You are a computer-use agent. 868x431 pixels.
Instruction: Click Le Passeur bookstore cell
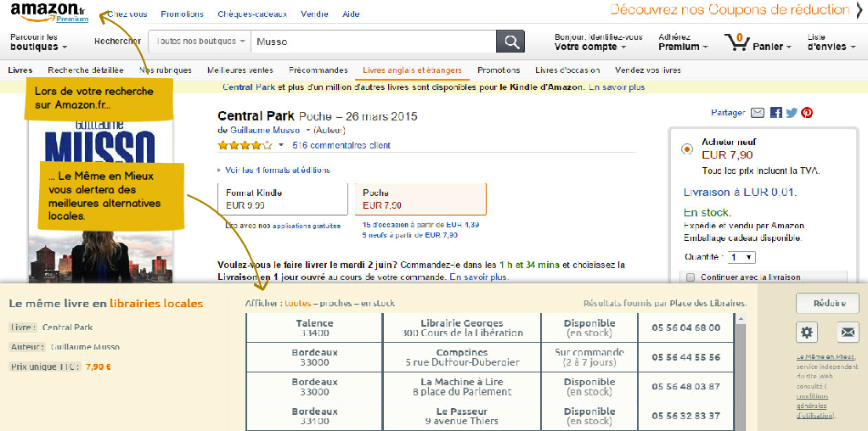pos(462,416)
